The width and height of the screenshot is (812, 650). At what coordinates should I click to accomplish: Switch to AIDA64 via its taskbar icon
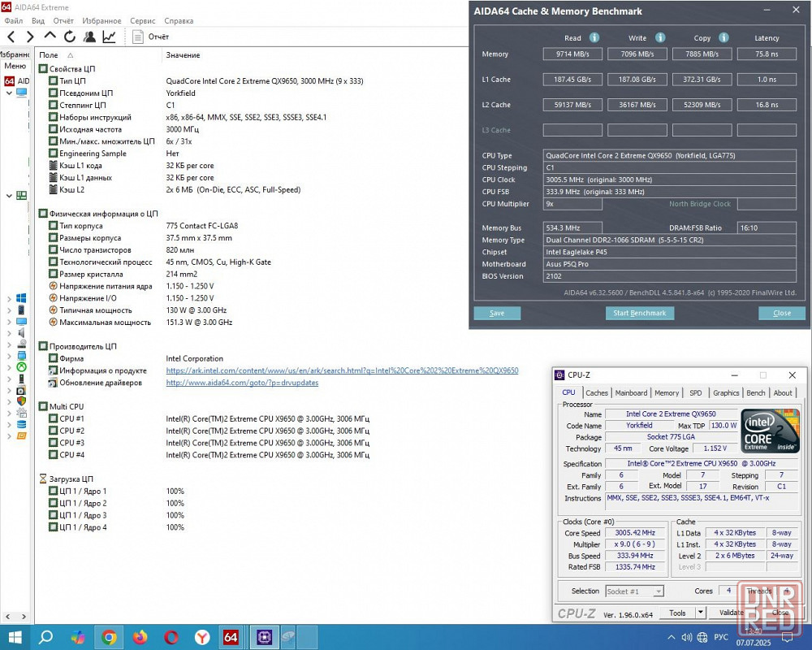click(x=231, y=637)
